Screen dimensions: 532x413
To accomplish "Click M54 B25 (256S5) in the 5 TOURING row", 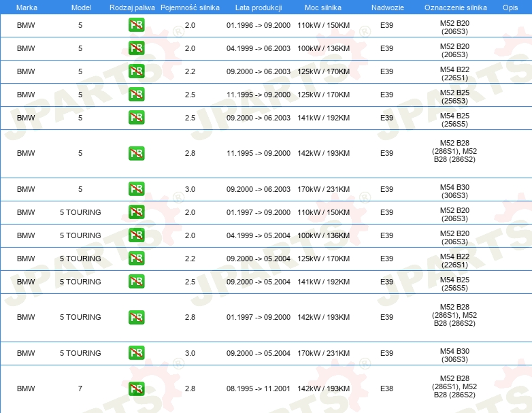I will click(454, 283).
